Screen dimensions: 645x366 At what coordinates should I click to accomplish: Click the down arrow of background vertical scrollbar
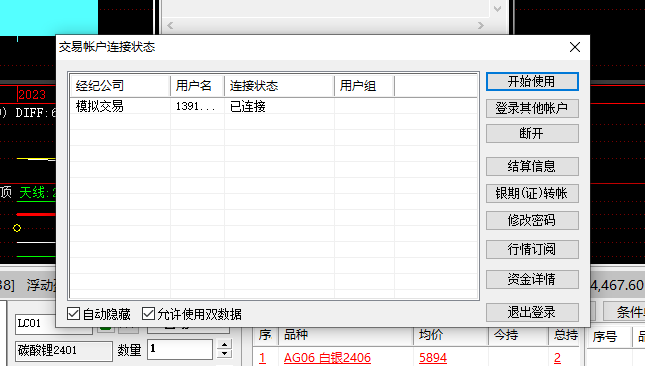[497, 9]
